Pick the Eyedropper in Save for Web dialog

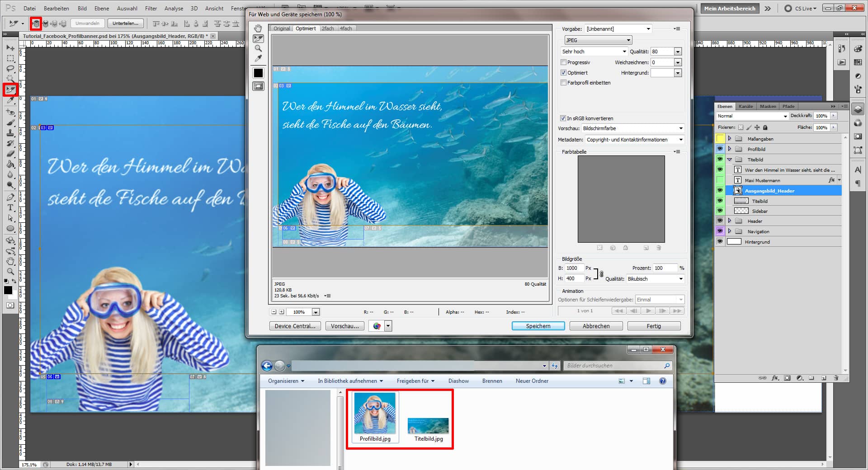point(258,58)
